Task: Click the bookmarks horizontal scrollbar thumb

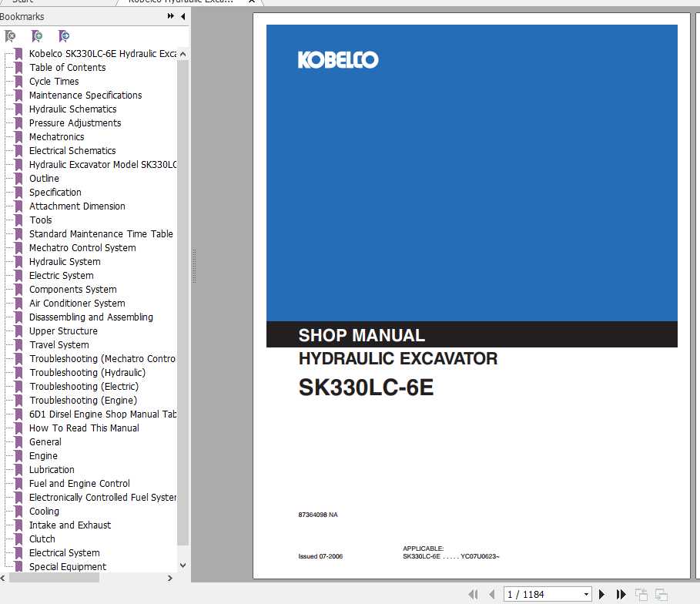Action: tap(54, 578)
